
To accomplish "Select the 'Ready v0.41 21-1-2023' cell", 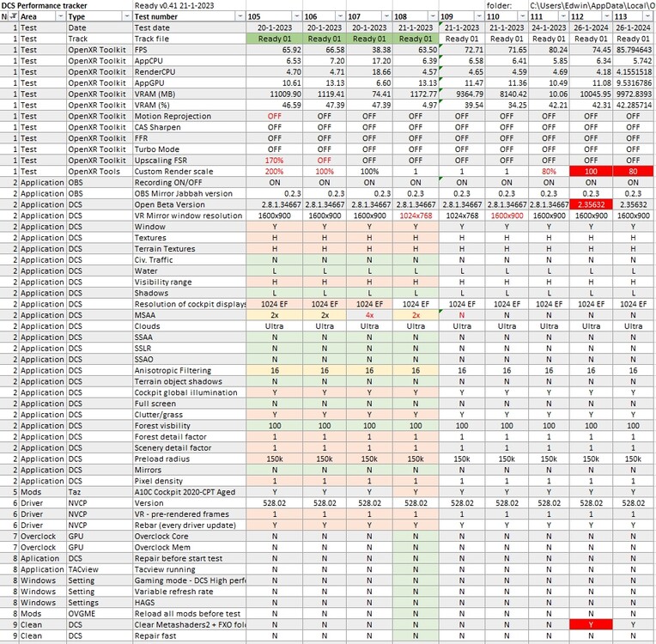I will 189,5.
